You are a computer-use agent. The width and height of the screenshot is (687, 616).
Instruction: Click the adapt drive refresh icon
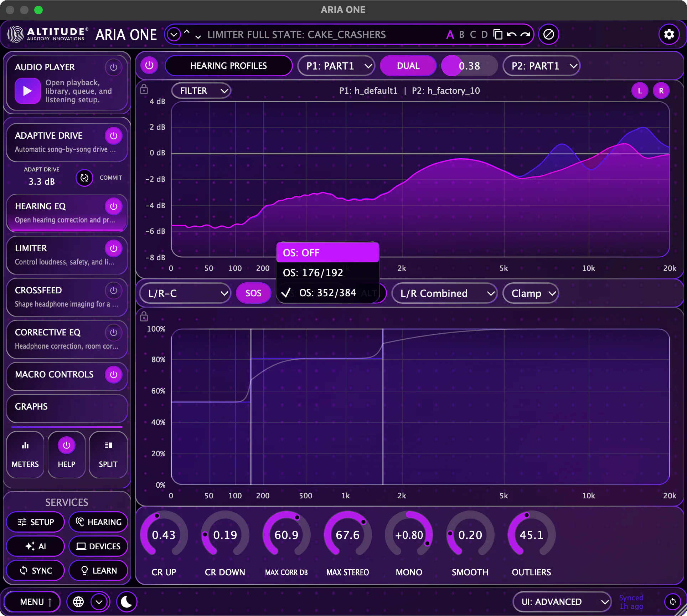coord(84,178)
